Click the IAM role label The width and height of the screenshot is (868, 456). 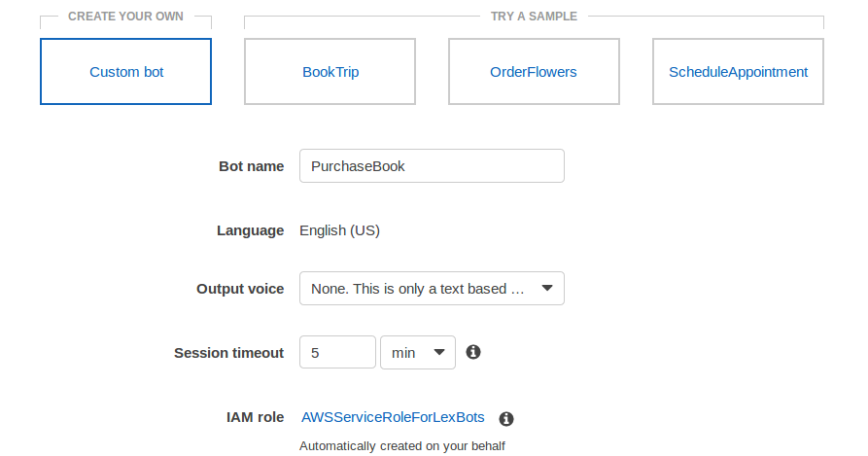coord(256,417)
